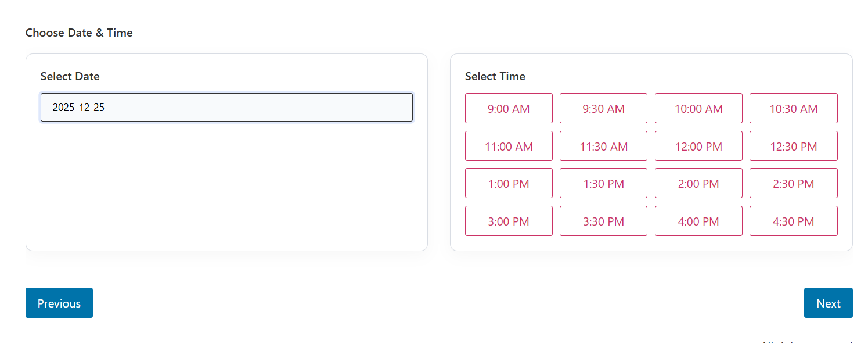
Task: Open the date picker showing 2025-12-25
Action: tap(226, 107)
